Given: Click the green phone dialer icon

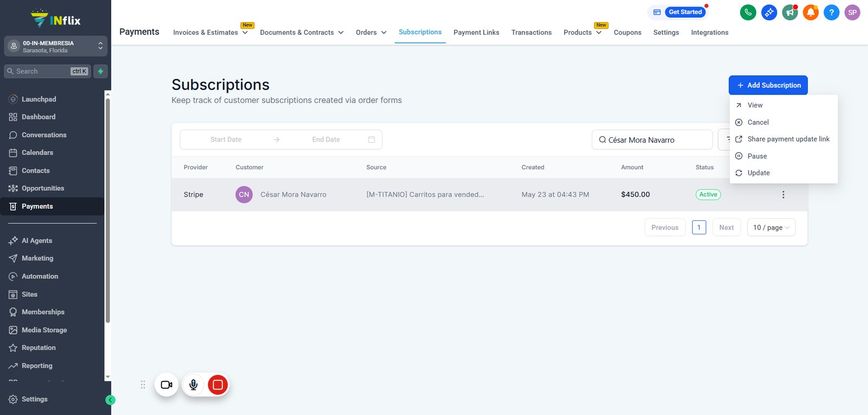Looking at the screenshot, I should [x=748, y=12].
